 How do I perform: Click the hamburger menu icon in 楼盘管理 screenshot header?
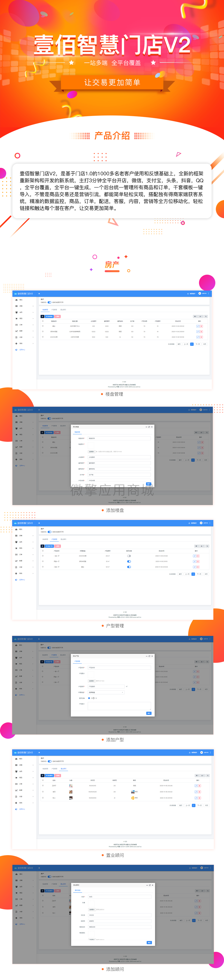pyautogui.click(x=39, y=294)
